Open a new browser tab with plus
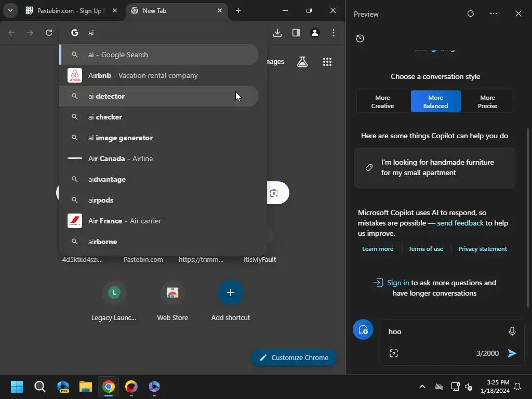 coord(238,10)
